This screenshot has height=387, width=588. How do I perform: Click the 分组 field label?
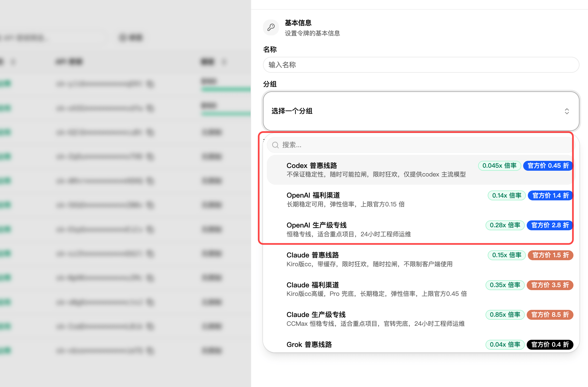pos(270,84)
